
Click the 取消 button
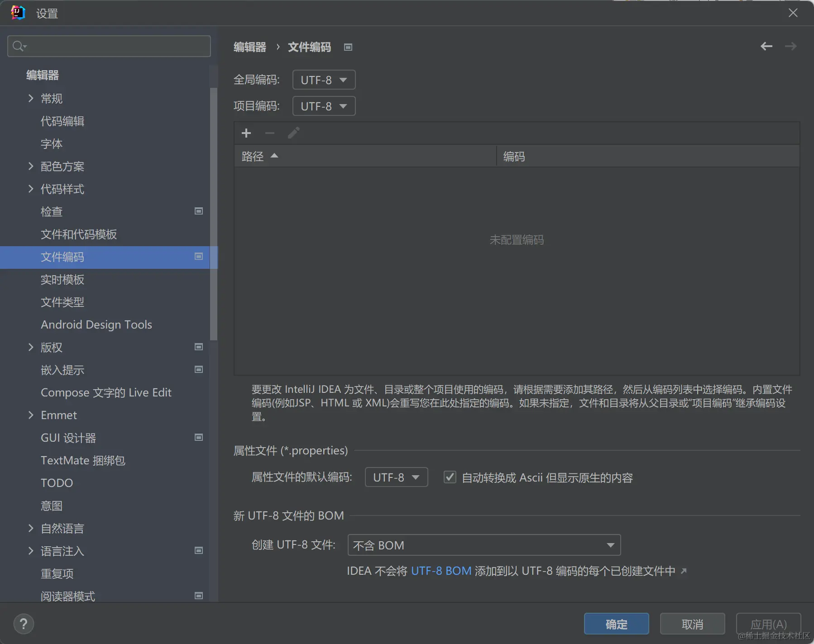point(692,624)
